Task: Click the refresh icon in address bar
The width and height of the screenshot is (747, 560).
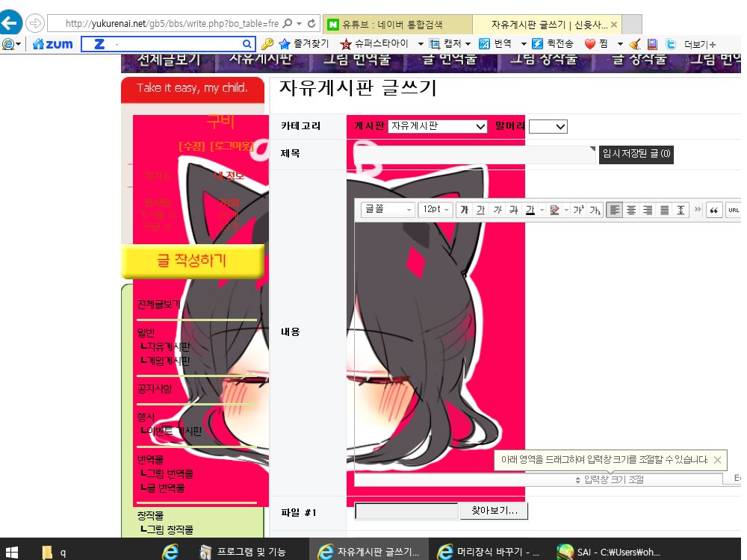Action: click(311, 23)
